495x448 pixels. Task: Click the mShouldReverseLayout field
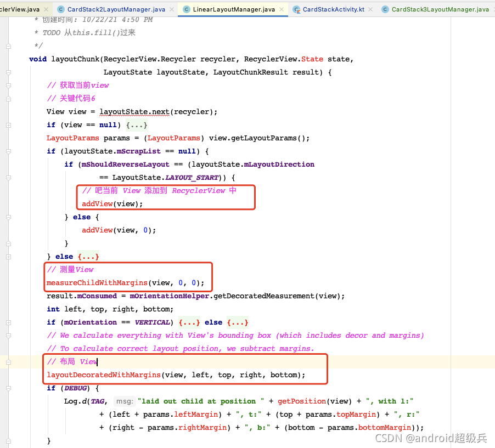tap(125, 165)
